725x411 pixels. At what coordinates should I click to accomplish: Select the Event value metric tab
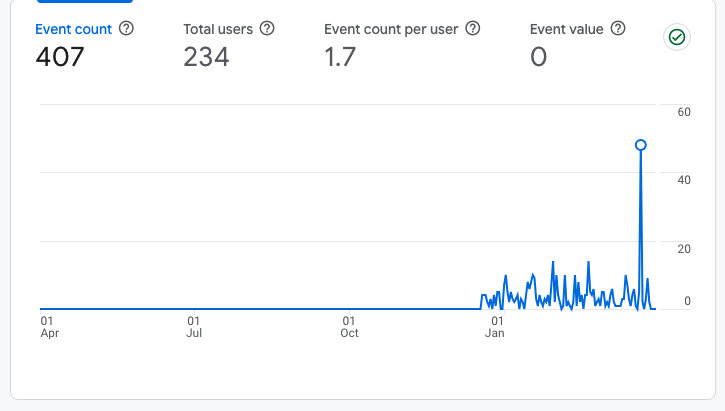click(x=566, y=29)
